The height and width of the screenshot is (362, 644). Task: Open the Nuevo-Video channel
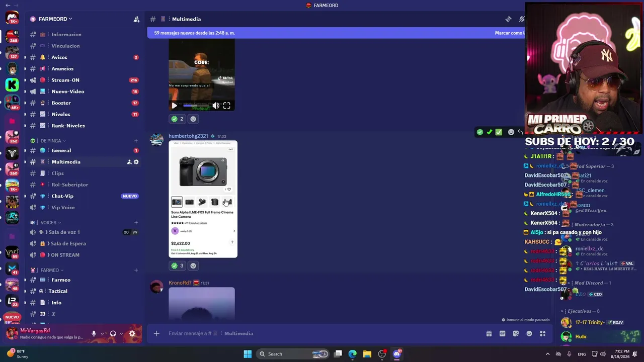tap(84, 92)
